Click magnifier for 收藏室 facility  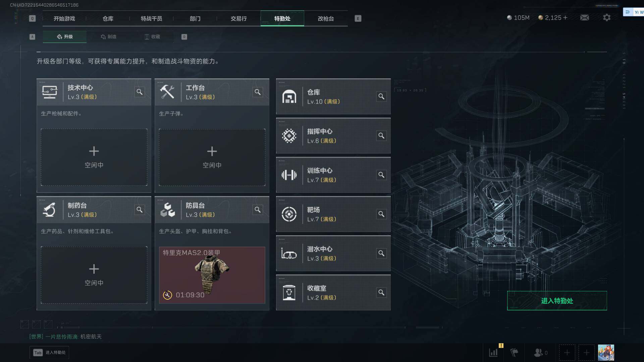click(381, 293)
